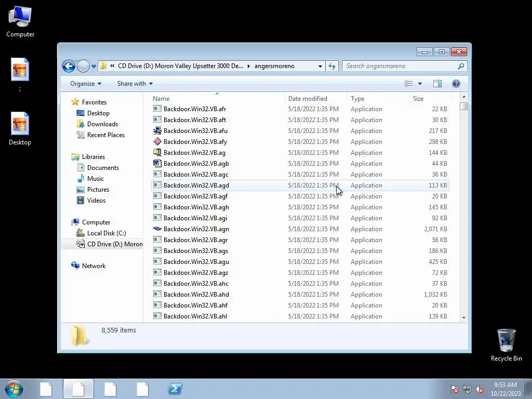Open the recent pages dropdown arrow
The height and width of the screenshot is (399, 532).
94,66
